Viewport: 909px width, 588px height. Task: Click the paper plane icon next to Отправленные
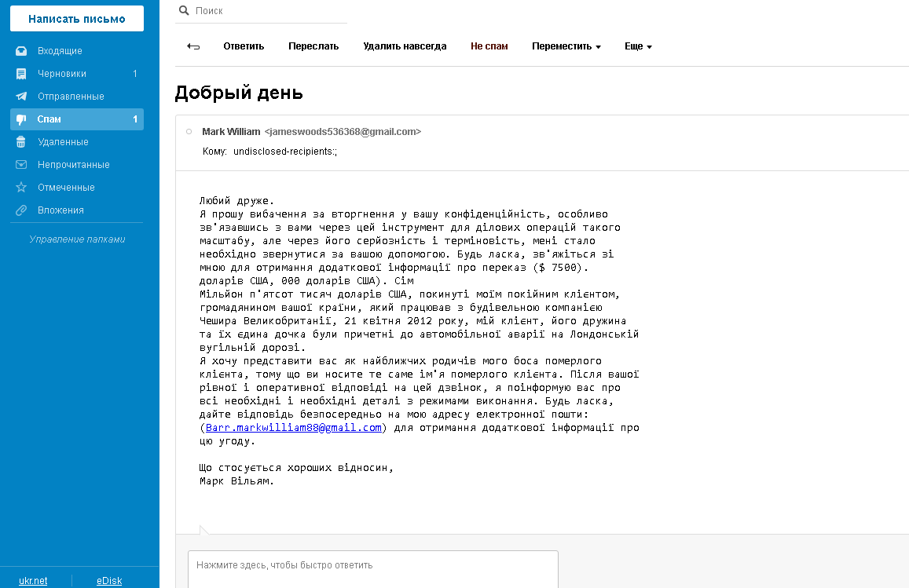[21, 96]
